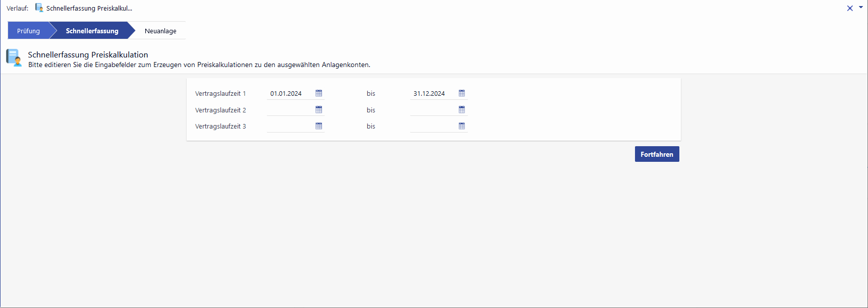Image resolution: width=868 pixels, height=308 pixels.
Task: Open calendar for Vertragslaufzeit 1 end date
Action: pyautogui.click(x=461, y=93)
